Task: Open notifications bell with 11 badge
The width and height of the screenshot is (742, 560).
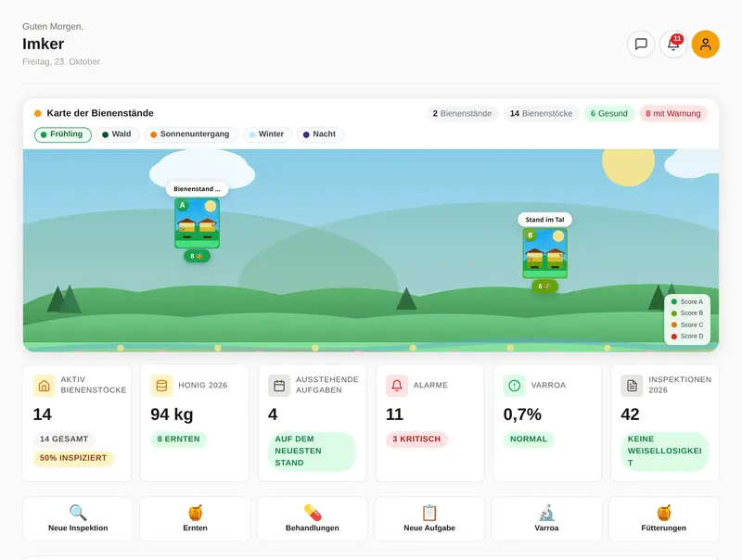Action: coord(673,44)
